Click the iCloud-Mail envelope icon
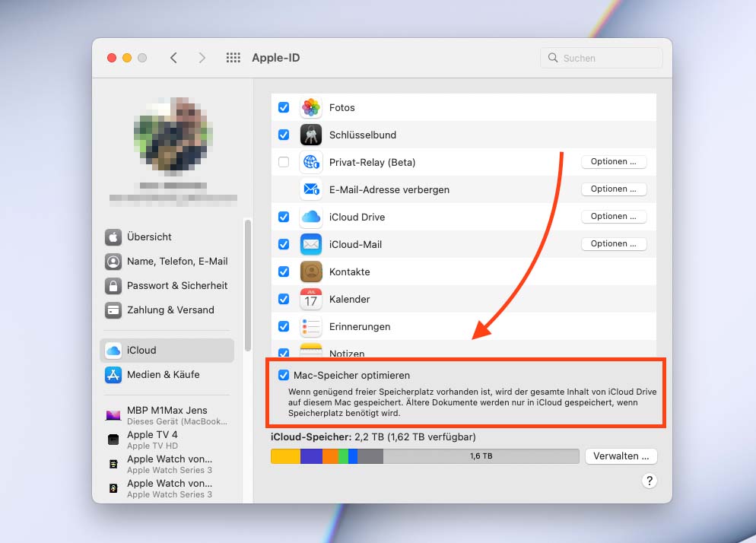756x543 pixels. click(x=310, y=244)
